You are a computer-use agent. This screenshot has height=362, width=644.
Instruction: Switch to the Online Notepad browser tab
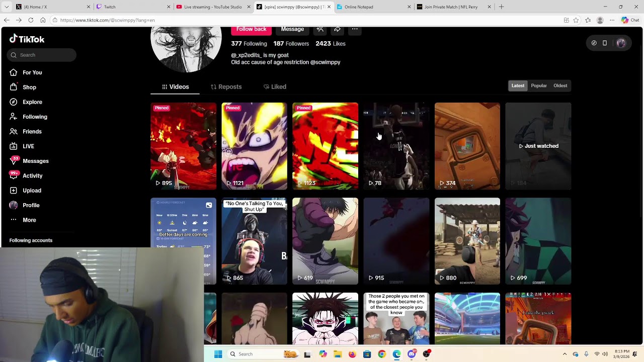[373, 7]
